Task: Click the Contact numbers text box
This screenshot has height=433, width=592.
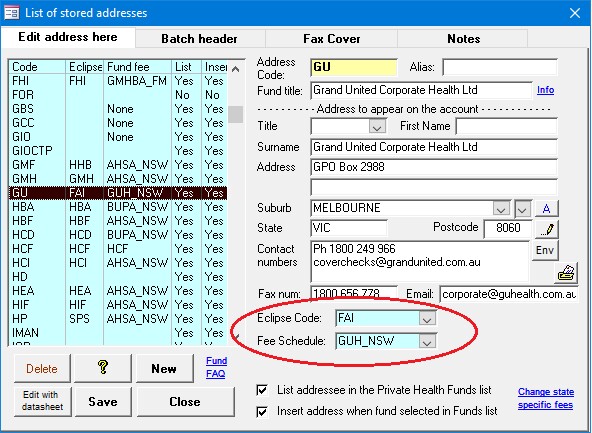Action: tap(420, 261)
